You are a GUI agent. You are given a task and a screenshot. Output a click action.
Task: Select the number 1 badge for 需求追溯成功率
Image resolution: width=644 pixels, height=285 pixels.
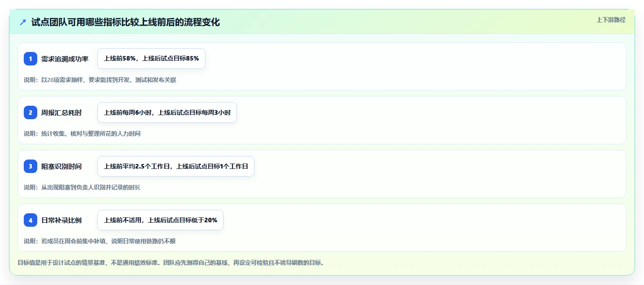31,59
